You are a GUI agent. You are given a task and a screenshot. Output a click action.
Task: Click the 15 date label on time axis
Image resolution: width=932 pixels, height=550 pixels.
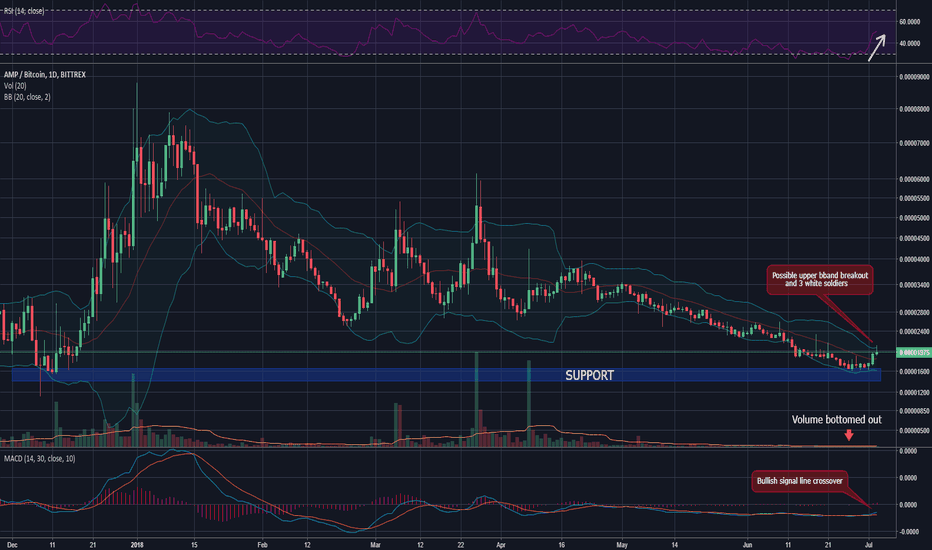(x=194, y=545)
